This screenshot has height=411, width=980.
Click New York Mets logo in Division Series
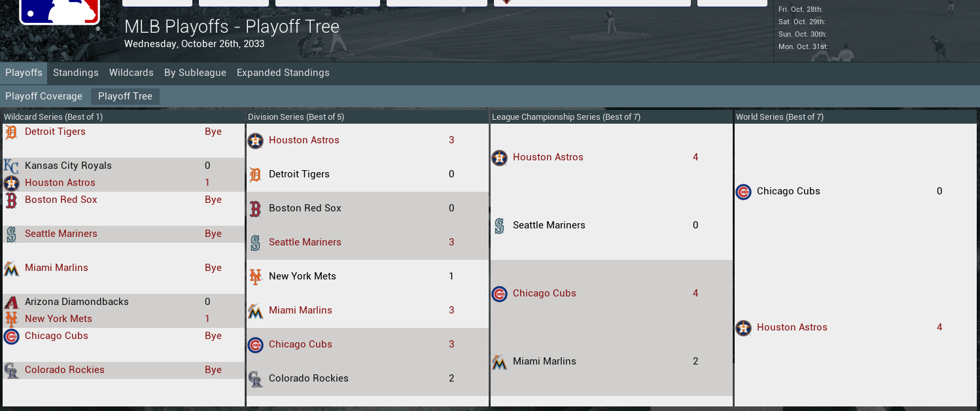[255, 277]
